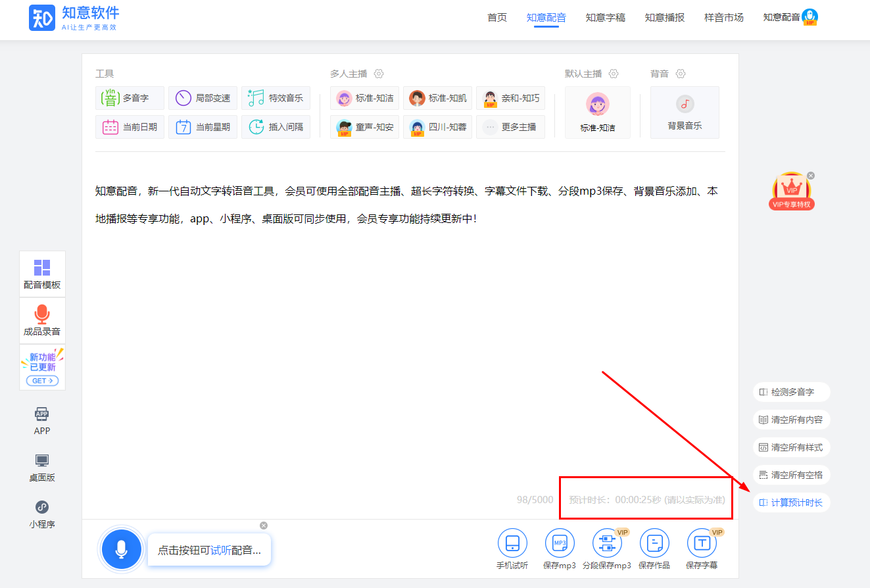Click the 多音字 polyphone tool icon
Viewport: 870px width, 588px height.
tap(110, 98)
